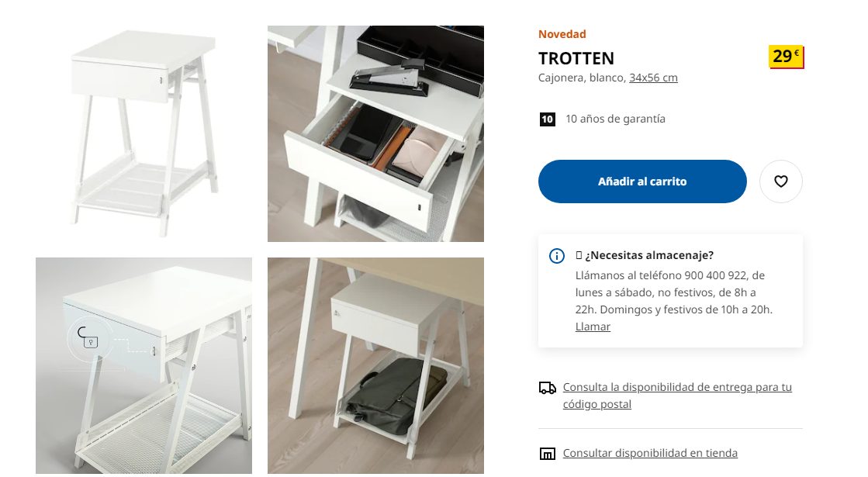Click the delivery truck icon

tap(547, 388)
